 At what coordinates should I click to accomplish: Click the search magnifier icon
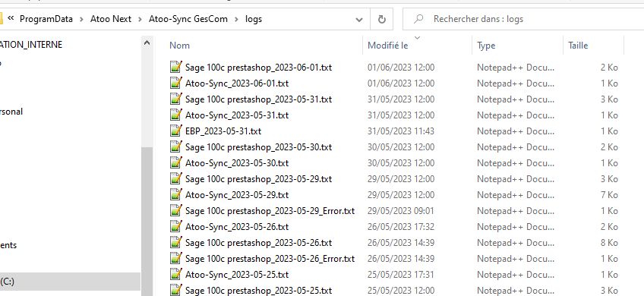418,19
